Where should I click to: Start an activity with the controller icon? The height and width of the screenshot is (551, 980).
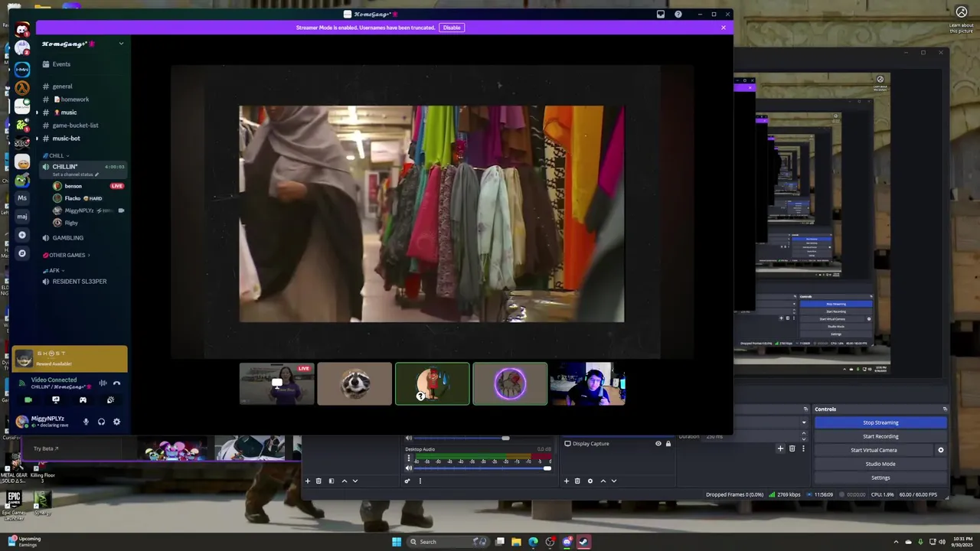(83, 399)
